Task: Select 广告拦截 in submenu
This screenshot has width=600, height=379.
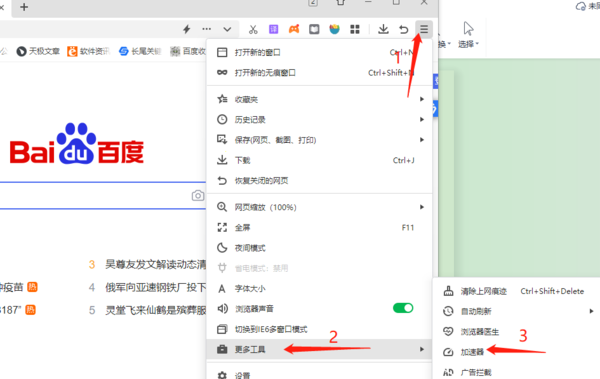Action: 517,371
